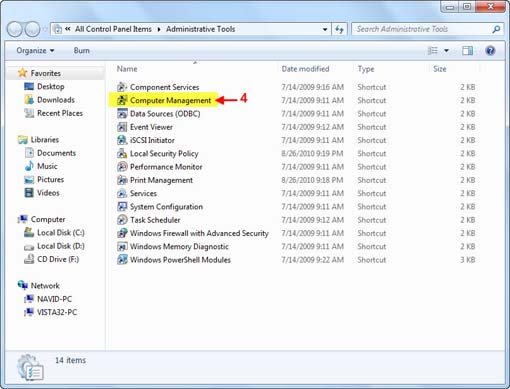Change the view with the views button
The image size is (510, 389).
tap(433, 51)
